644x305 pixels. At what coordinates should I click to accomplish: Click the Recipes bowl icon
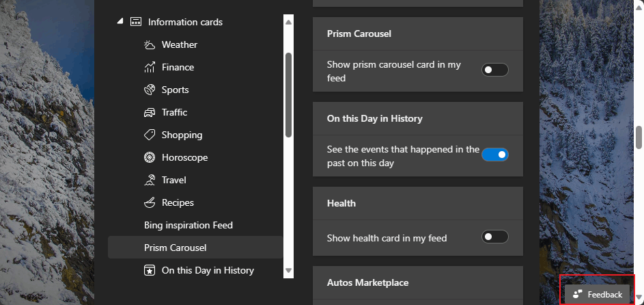coord(150,203)
